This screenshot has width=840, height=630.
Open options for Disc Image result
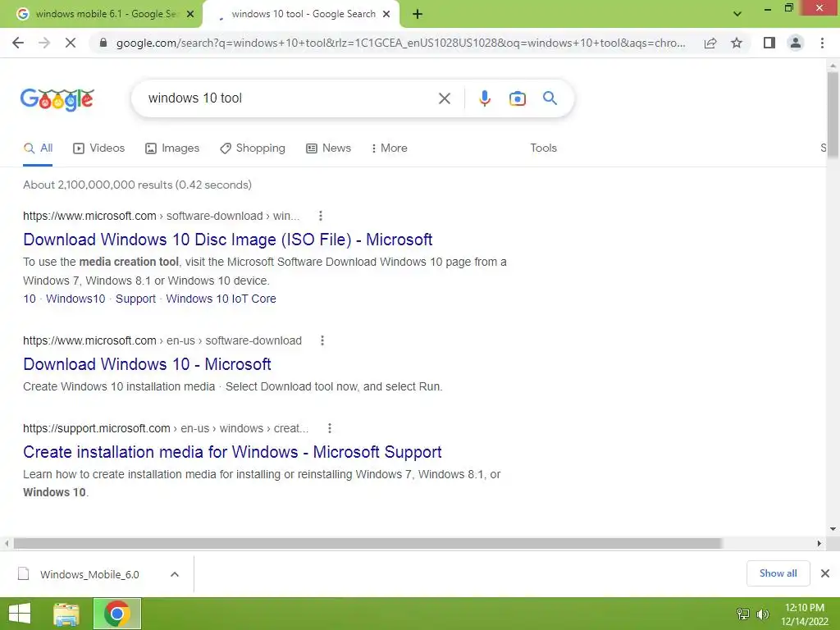(x=321, y=216)
